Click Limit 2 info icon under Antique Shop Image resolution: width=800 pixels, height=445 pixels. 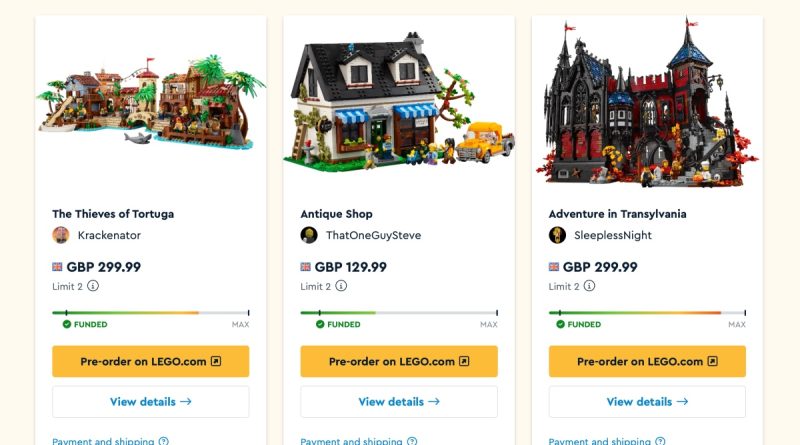point(341,286)
